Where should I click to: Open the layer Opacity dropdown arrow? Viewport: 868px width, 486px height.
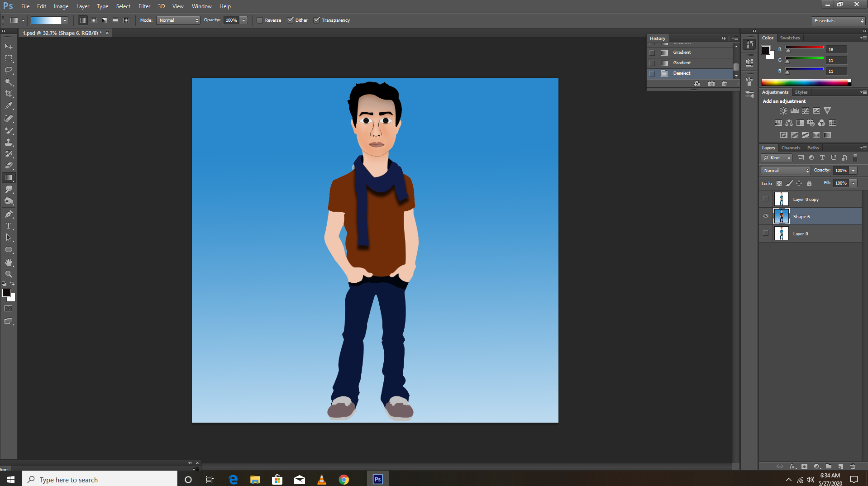point(854,171)
